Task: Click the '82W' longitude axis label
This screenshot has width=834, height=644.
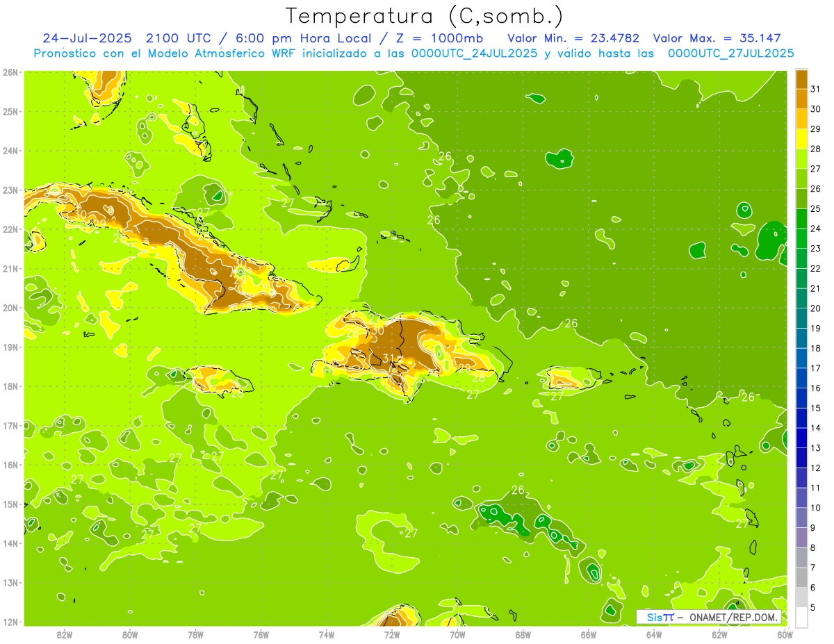Action: pos(64,635)
